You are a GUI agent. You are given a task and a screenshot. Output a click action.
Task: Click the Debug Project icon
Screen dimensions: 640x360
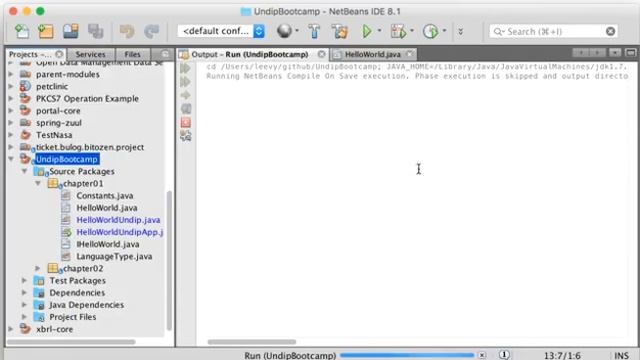click(398, 31)
